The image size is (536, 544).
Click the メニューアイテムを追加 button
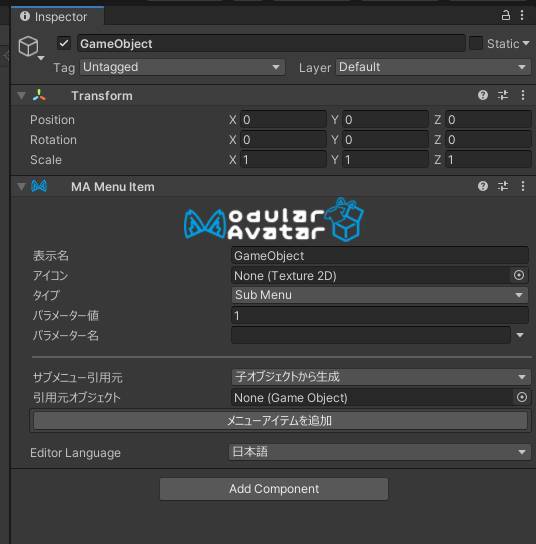tap(280, 421)
